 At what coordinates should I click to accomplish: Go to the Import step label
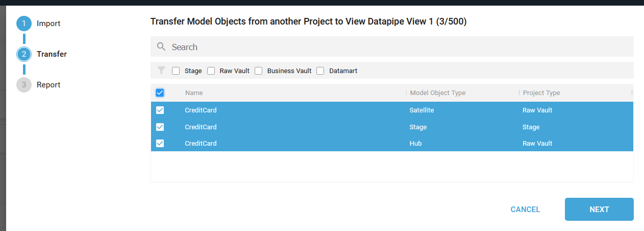(x=48, y=24)
